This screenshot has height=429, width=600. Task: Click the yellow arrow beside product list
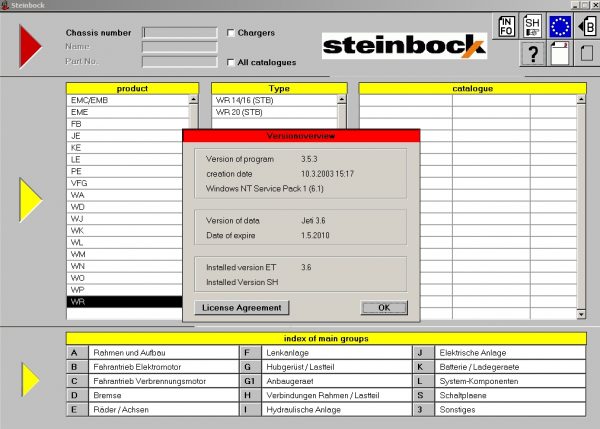pos(31,200)
